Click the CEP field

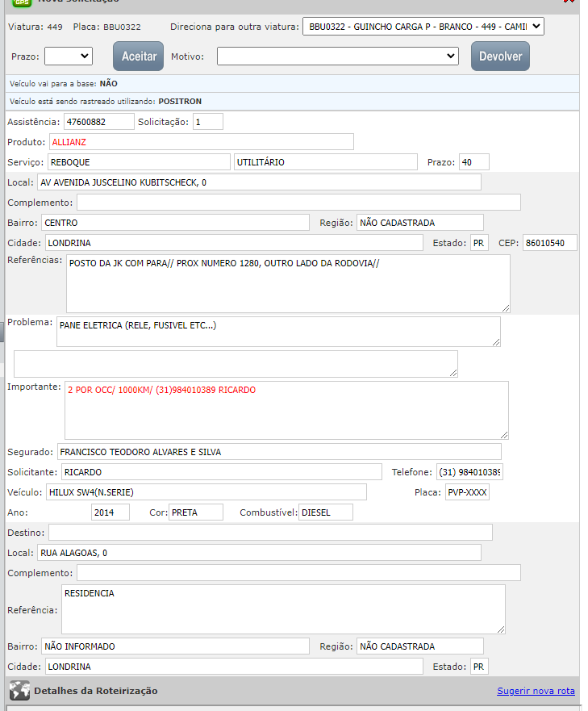[x=549, y=243]
